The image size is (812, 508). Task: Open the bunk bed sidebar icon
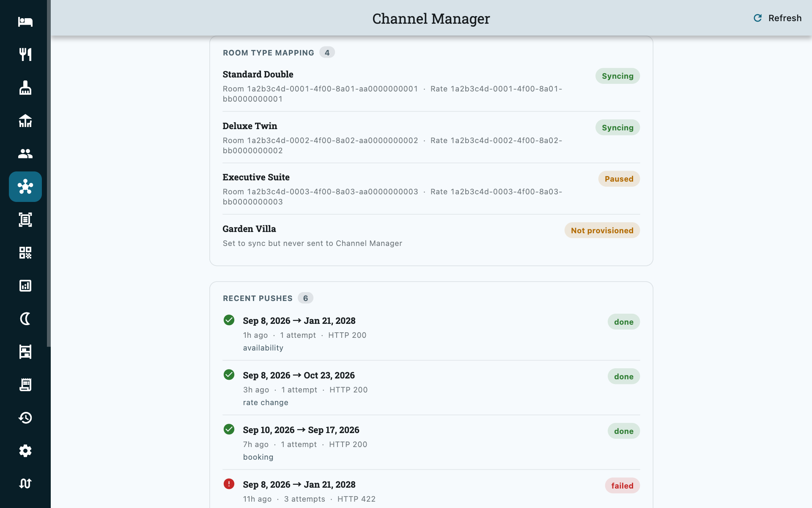pyautogui.click(x=25, y=352)
